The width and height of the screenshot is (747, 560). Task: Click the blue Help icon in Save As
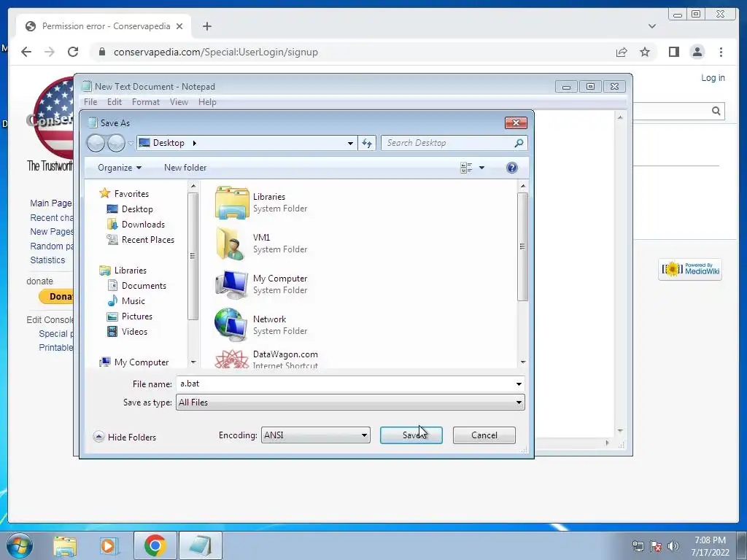tap(511, 168)
